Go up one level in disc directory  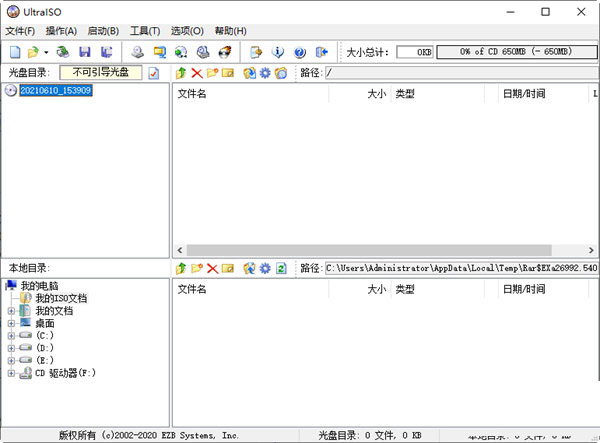180,73
